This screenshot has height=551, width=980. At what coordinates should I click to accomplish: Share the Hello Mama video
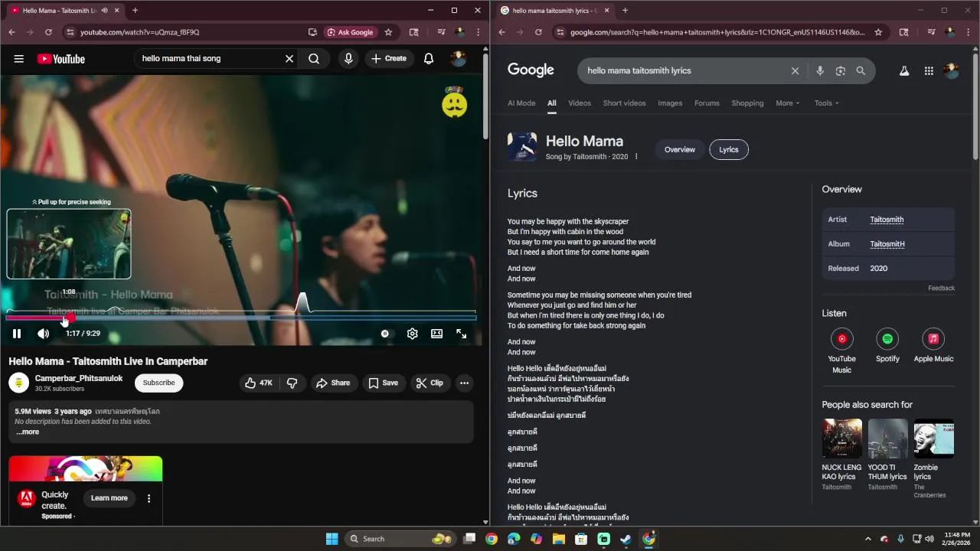[333, 383]
